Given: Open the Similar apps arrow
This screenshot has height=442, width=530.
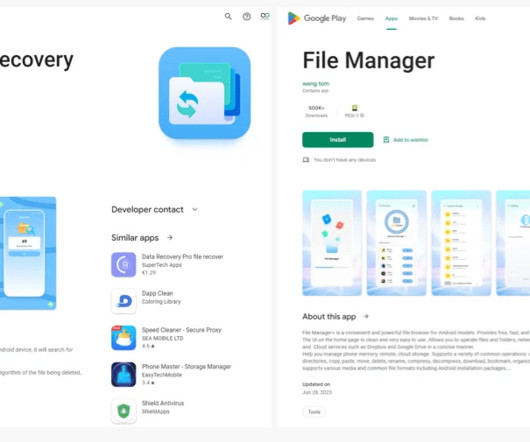Looking at the screenshot, I should point(170,238).
